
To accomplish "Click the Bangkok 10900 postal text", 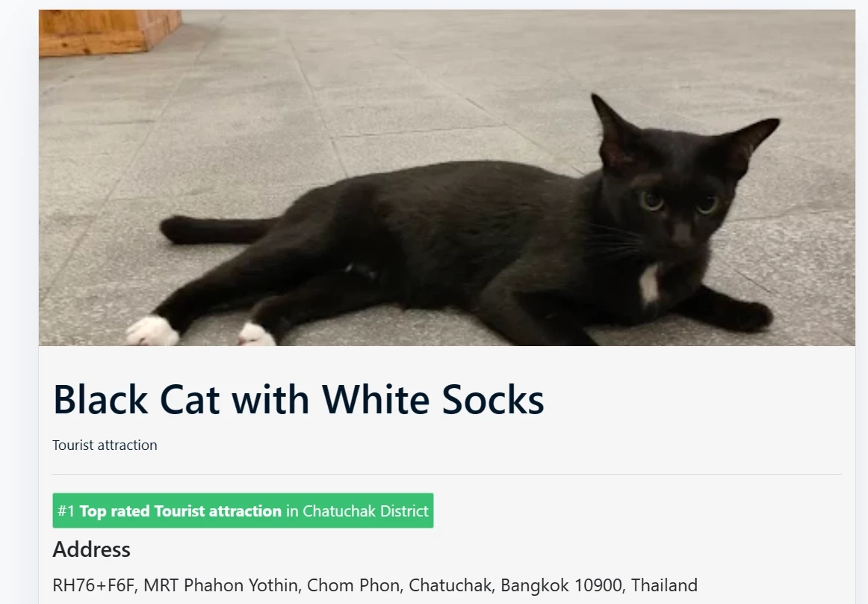I will 561,585.
